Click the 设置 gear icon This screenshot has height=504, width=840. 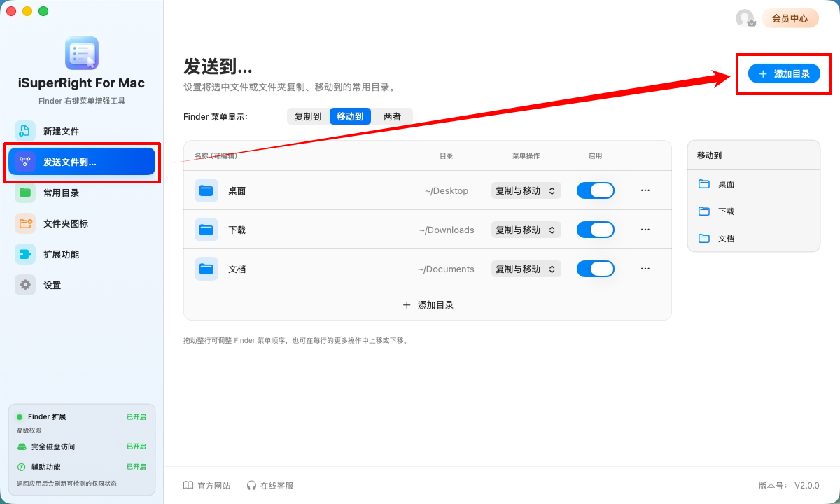click(25, 285)
